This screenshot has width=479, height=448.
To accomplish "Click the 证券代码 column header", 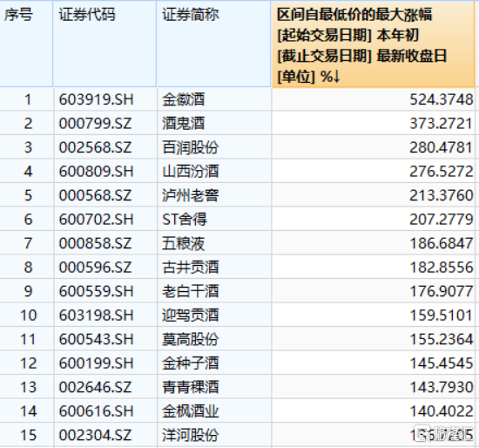I will pos(105,44).
